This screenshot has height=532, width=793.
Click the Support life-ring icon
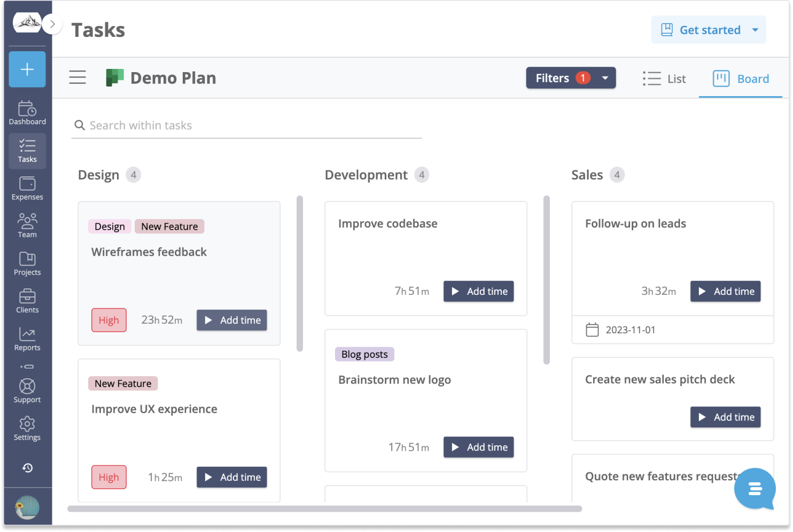point(27,386)
